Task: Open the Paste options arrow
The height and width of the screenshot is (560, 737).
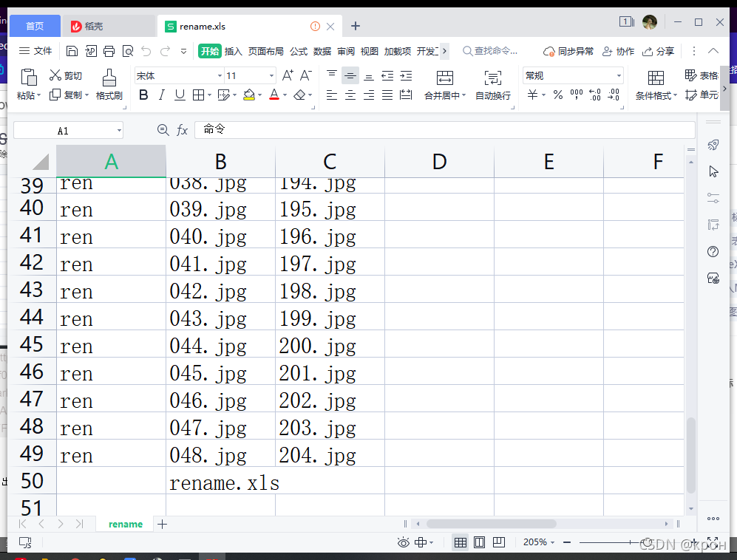Action: click(38, 95)
